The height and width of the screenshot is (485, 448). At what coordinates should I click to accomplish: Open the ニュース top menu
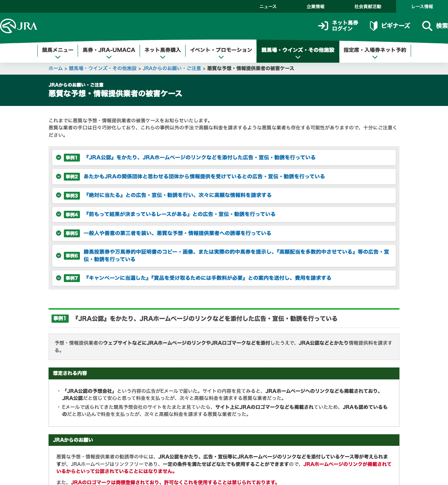point(268,6)
